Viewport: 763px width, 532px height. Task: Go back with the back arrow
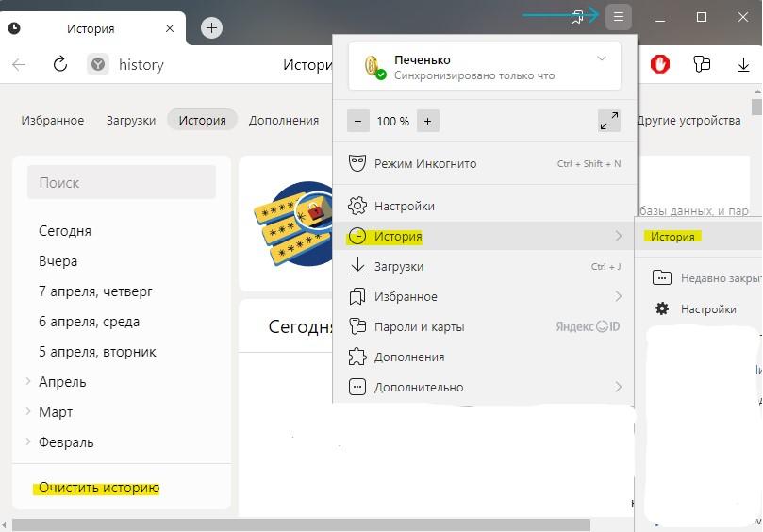tap(19, 64)
